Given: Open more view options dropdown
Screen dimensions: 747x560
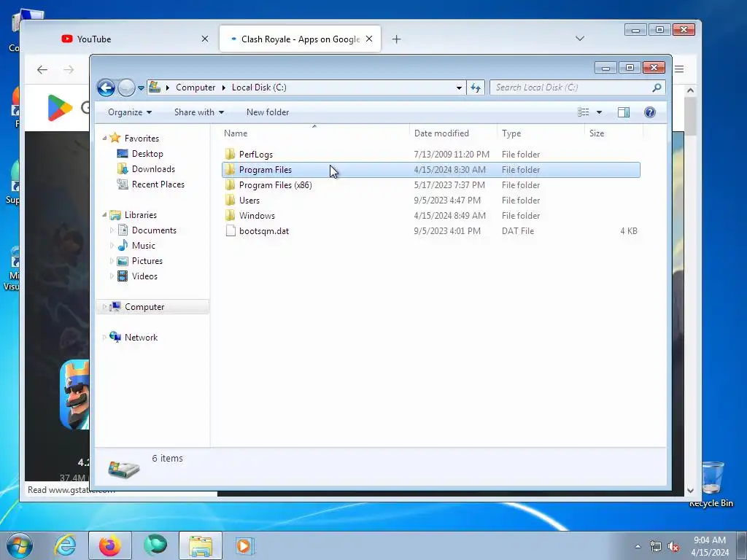Looking at the screenshot, I should [600, 112].
